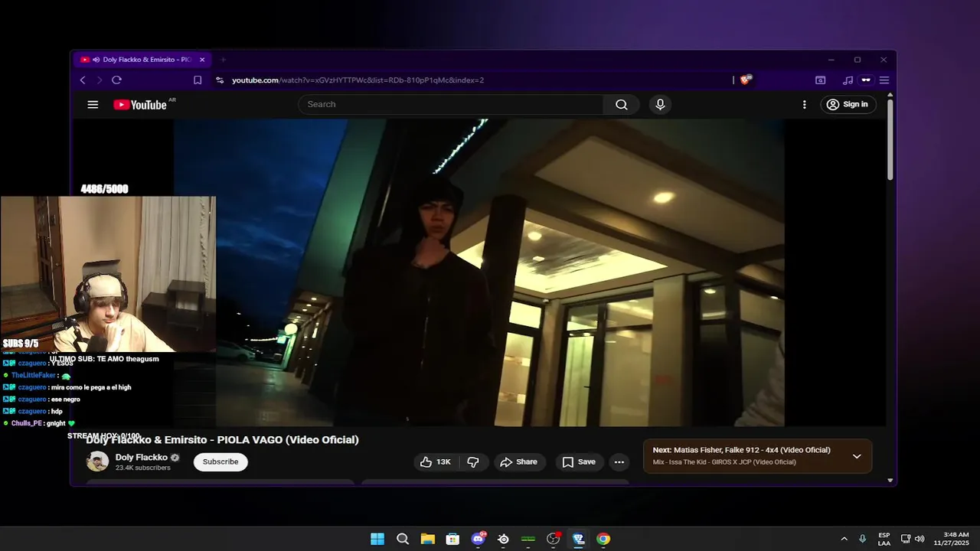
Task: Switch the ESP LAA input language
Action: [884, 539]
